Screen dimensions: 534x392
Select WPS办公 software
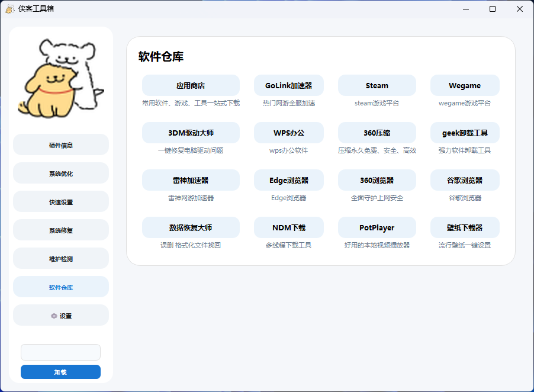click(x=289, y=133)
